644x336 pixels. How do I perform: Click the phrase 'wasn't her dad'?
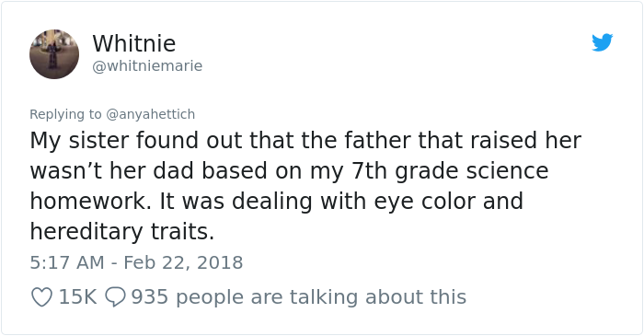pyautogui.click(x=111, y=171)
